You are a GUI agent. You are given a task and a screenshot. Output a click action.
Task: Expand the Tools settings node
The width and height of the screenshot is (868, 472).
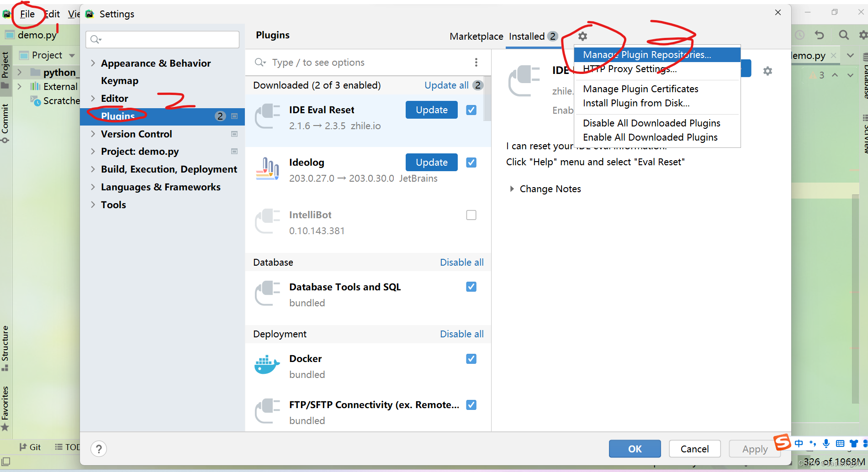pyautogui.click(x=93, y=205)
